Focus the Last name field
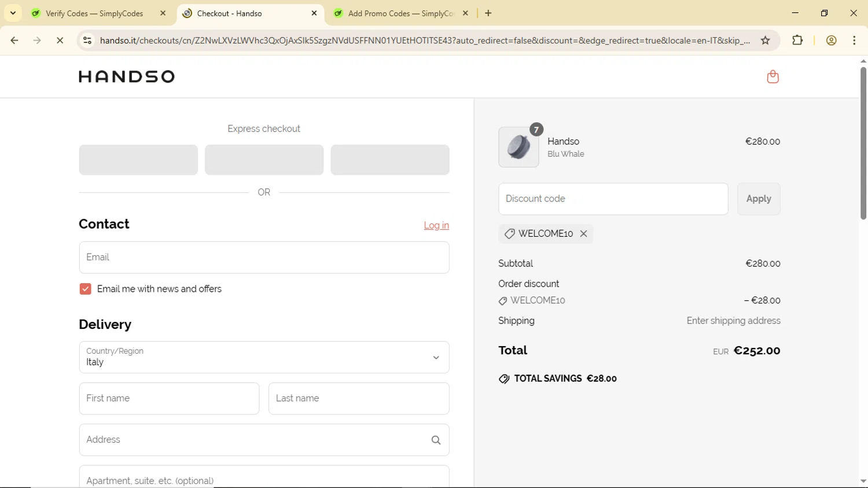868x488 pixels. coord(359,398)
